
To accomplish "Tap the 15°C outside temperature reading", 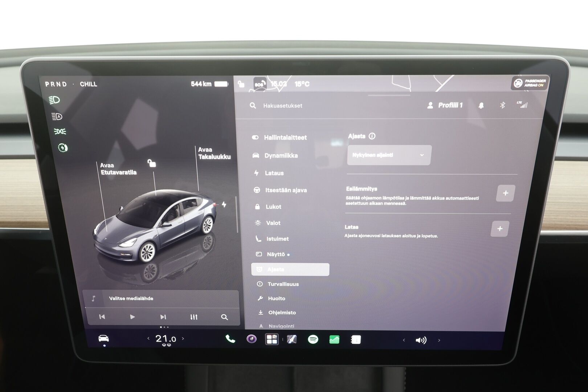I will pos(302,84).
